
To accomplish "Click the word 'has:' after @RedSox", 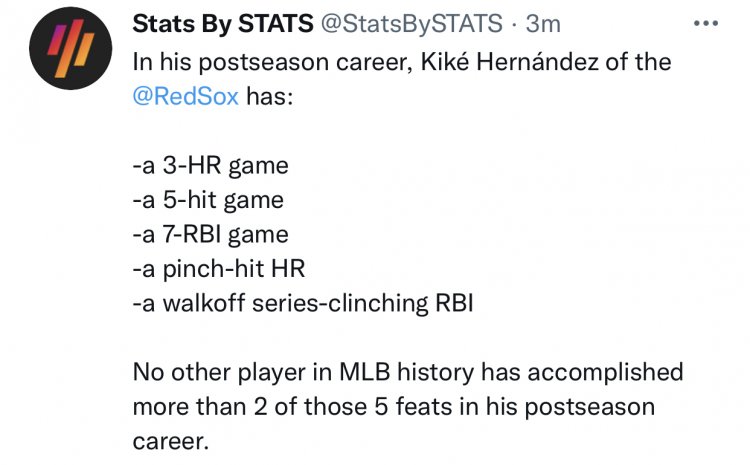I will tap(270, 96).
